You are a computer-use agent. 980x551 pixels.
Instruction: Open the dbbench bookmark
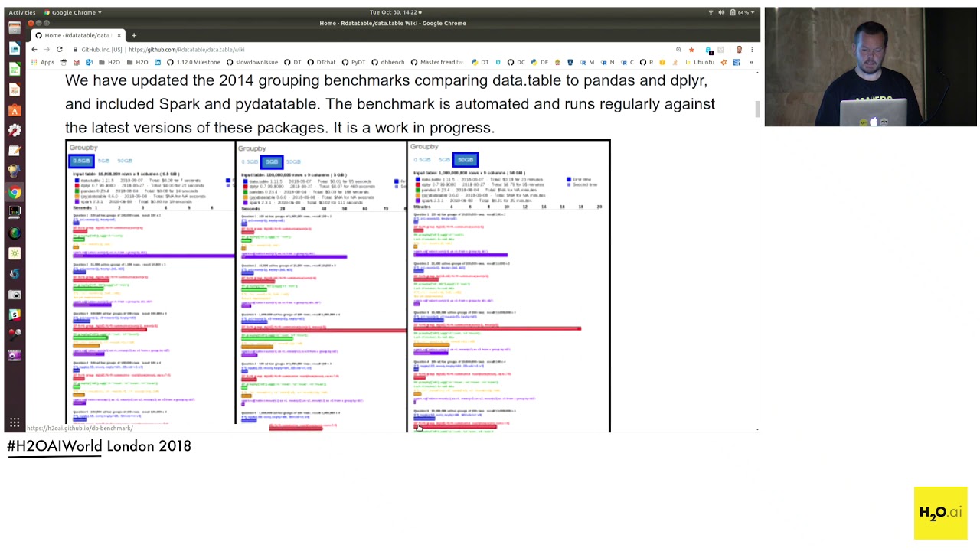point(388,62)
